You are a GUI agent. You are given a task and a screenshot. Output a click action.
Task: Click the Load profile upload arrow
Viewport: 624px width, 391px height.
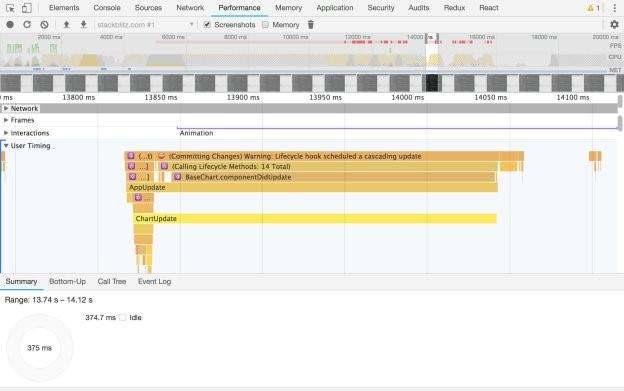(x=66, y=25)
